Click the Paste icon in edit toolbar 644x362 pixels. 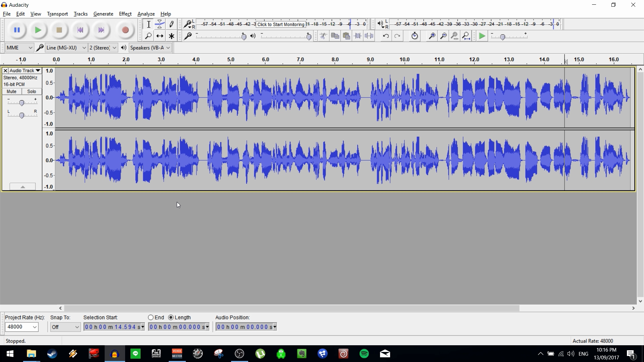coord(346,36)
